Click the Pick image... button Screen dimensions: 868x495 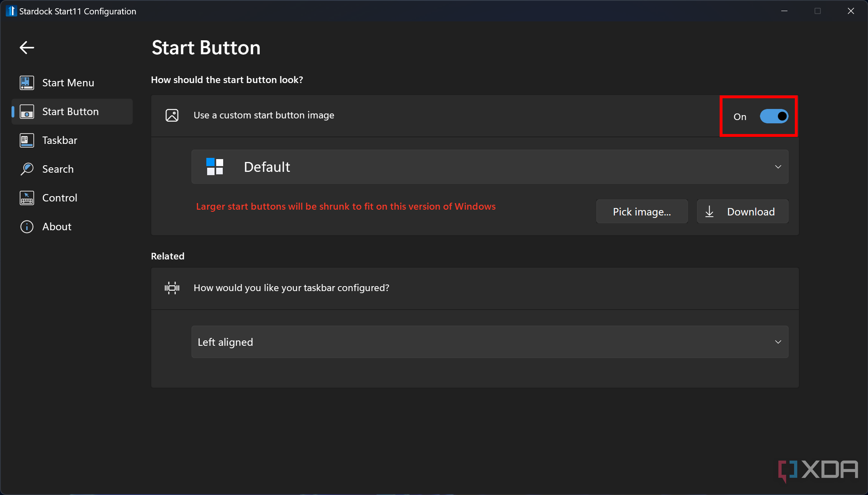coord(642,212)
